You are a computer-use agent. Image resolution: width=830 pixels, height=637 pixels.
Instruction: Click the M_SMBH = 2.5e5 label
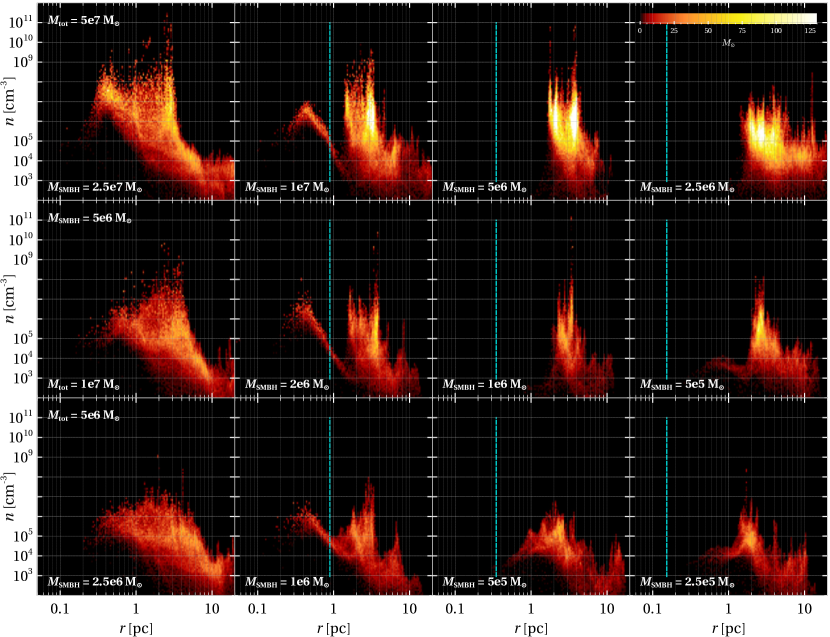tap(689, 582)
